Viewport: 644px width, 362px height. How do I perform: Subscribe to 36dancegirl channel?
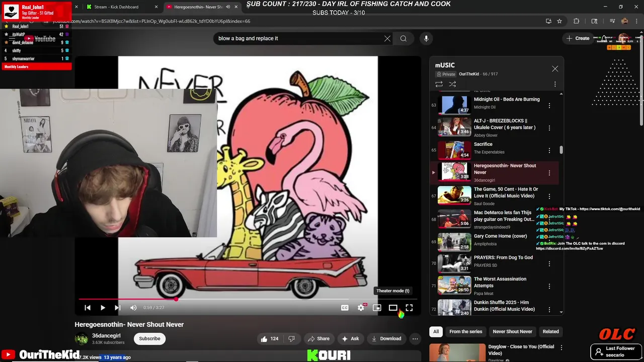(149, 338)
